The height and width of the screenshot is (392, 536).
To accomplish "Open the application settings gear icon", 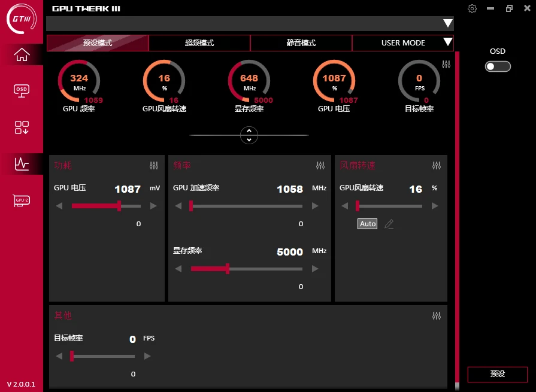I will [x=472, y=8].
